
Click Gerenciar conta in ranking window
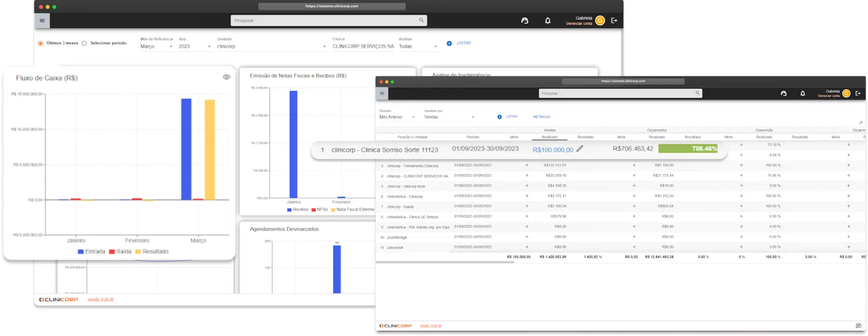829,96
